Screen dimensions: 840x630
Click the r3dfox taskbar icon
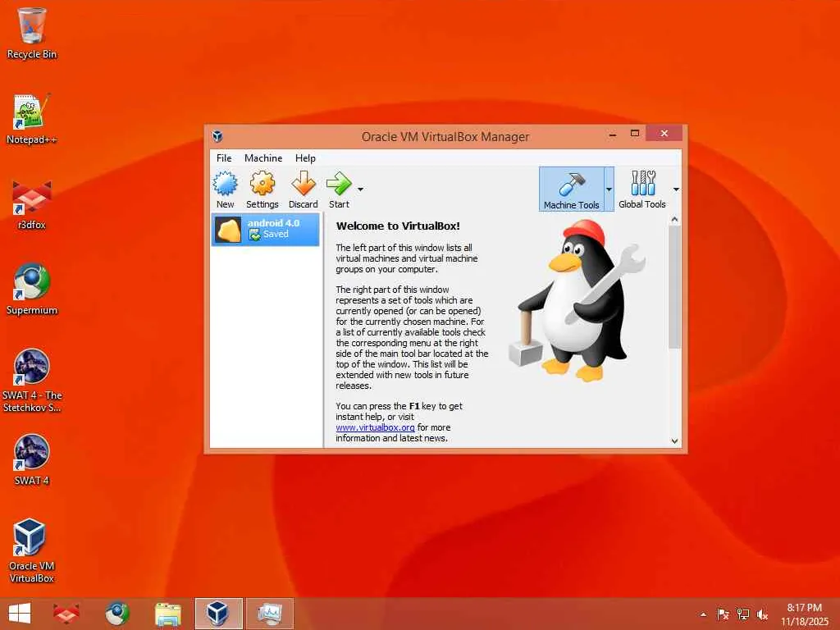pos(66,614)
